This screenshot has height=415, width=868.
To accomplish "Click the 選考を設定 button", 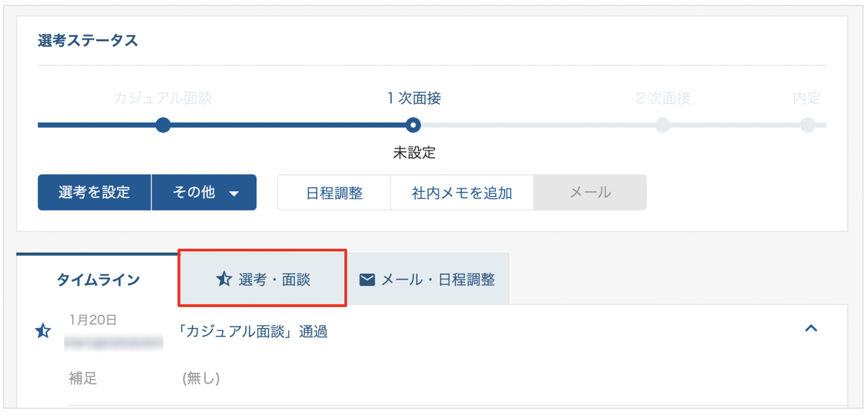I will (94, 193).
